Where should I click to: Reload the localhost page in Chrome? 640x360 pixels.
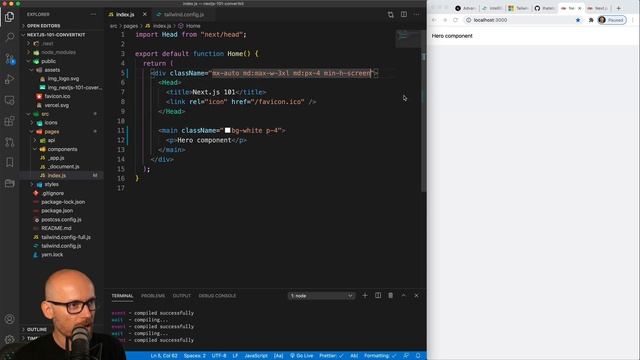(x=456, y=20)
